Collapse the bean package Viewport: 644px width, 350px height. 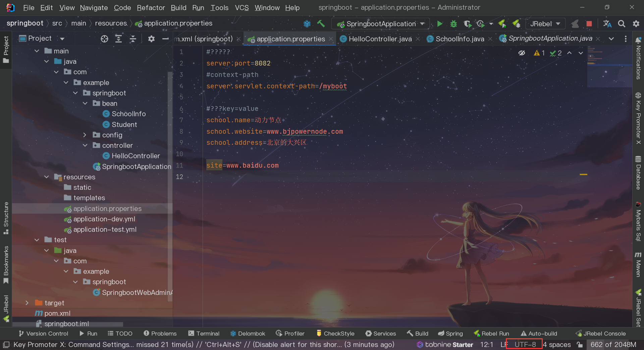pos(85,103)
